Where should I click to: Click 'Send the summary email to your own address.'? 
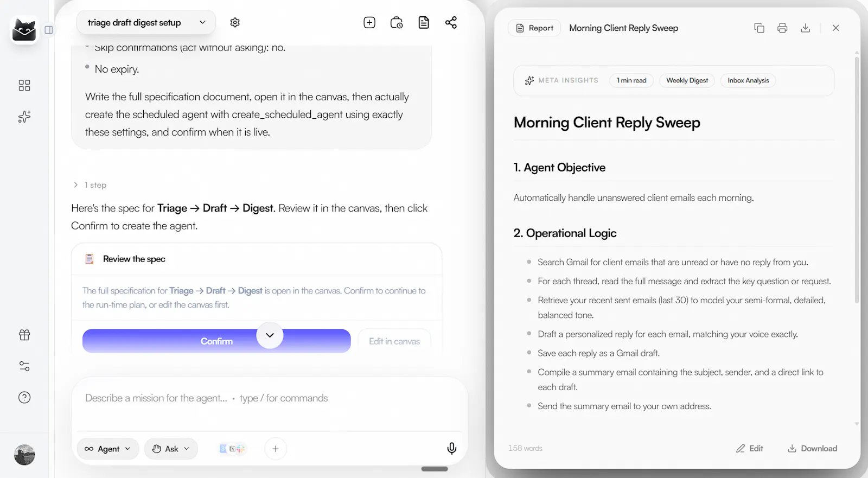[624, 406]
